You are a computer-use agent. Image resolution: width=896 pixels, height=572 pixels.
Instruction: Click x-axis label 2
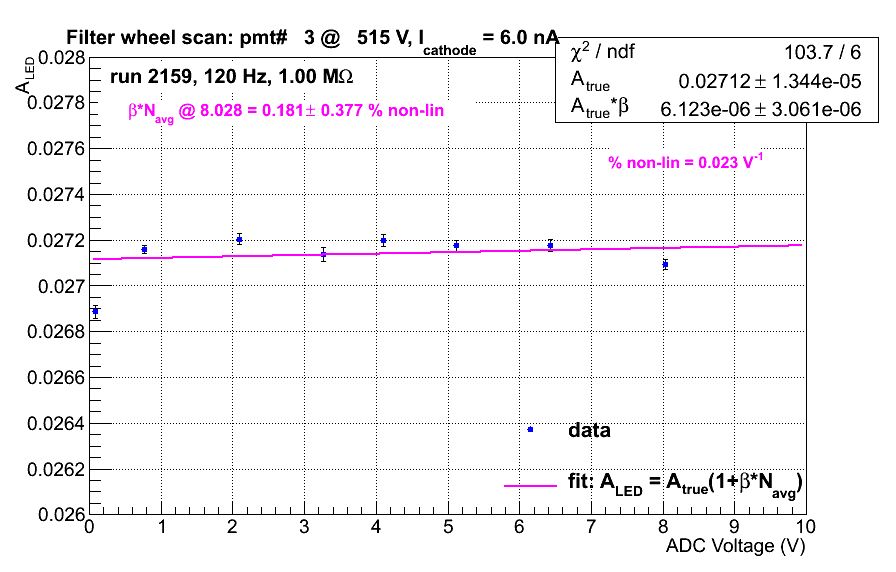[232, 526]
